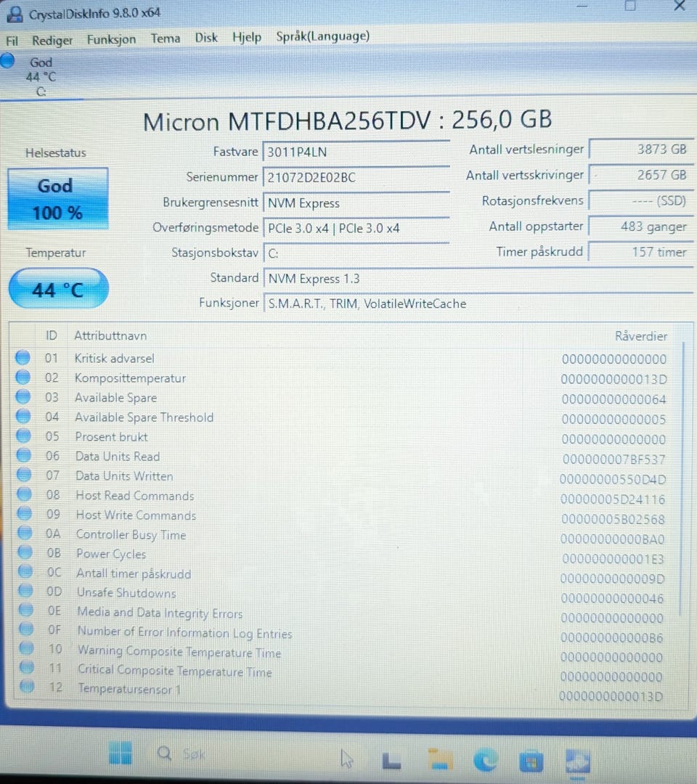Click the ID column header

click(x=52, y=335)
